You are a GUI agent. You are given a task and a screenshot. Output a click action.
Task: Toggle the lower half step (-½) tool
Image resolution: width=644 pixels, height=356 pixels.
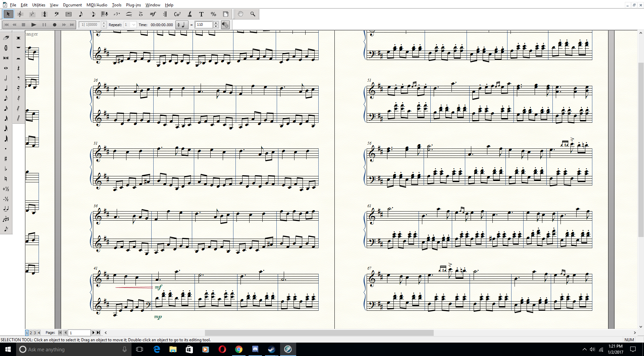pyautogui.click(x=6, y=199)
